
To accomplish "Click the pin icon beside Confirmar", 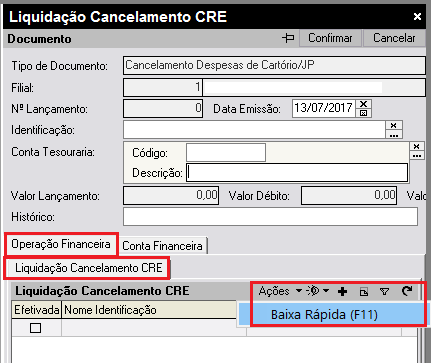I will pos(288,38).
